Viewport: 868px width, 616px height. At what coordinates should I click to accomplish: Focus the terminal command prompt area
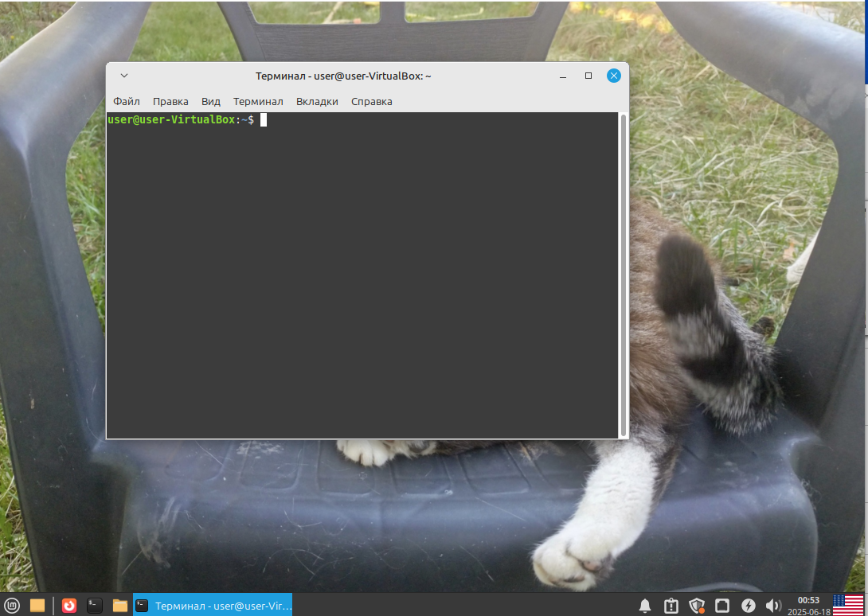click(x=362, y=275)
